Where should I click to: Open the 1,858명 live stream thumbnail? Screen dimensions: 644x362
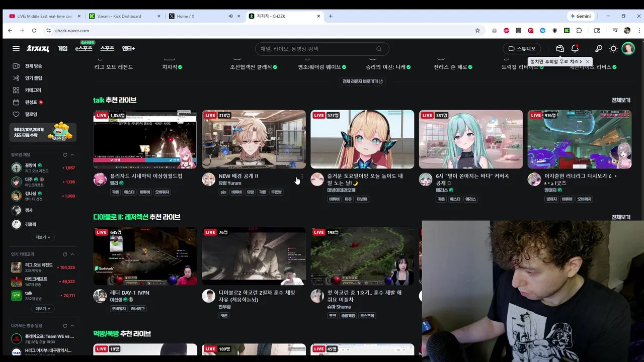pyautogui.click(x=145, y=139)
